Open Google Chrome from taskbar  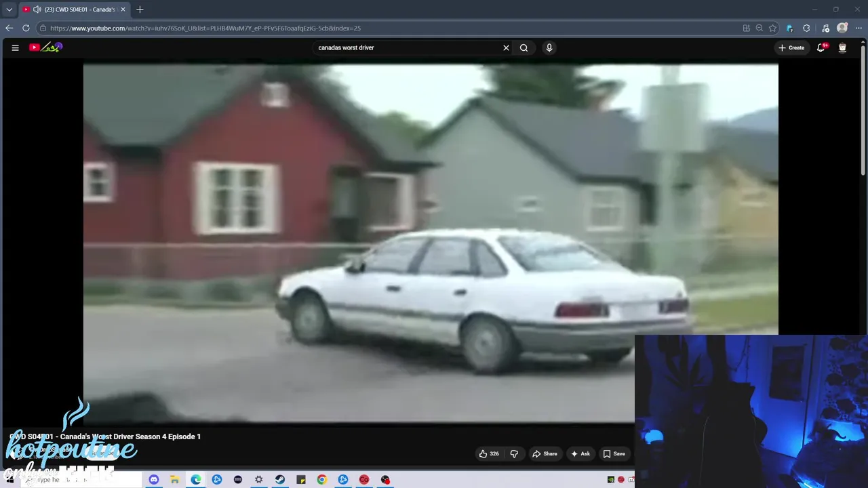(x=322, y=479)
